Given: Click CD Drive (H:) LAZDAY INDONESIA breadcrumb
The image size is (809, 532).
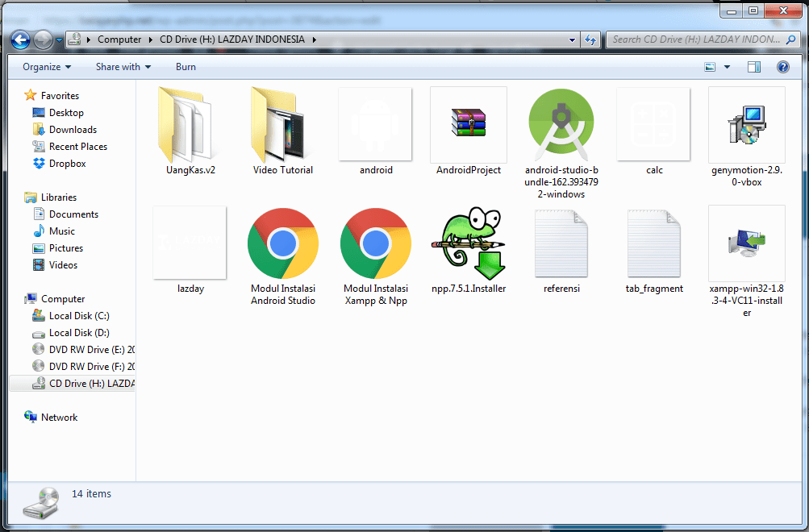Looking at the screenshot, I should pos(232,39).
